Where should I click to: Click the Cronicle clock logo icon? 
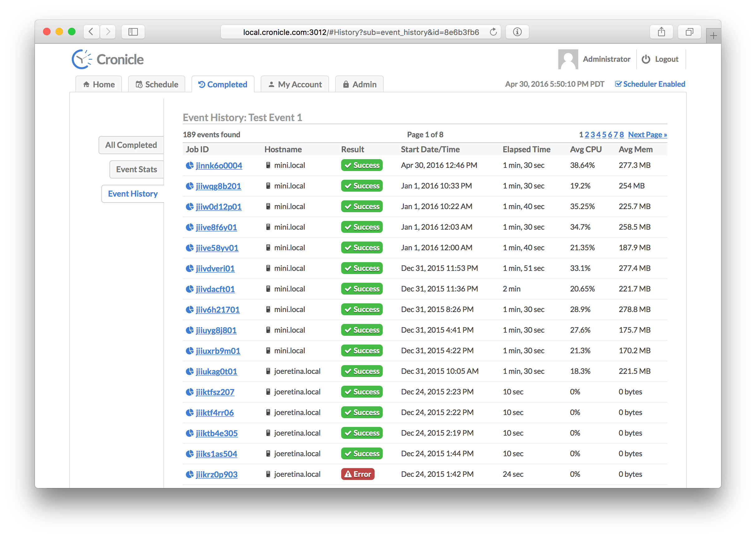click(x=81, y=60)
